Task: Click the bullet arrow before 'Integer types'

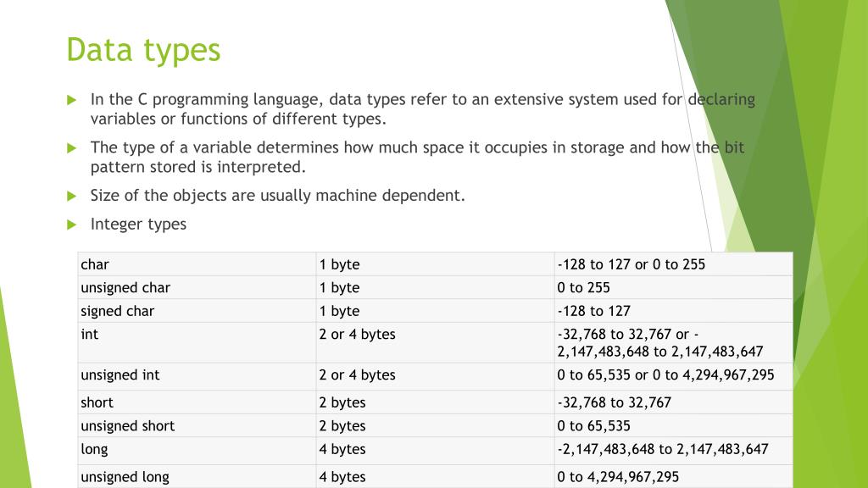Action: (71, 225)
